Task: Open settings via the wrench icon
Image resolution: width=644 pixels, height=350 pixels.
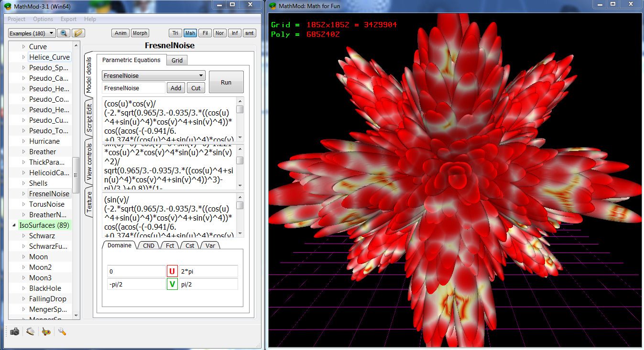Action: click(x=61, y=331)
